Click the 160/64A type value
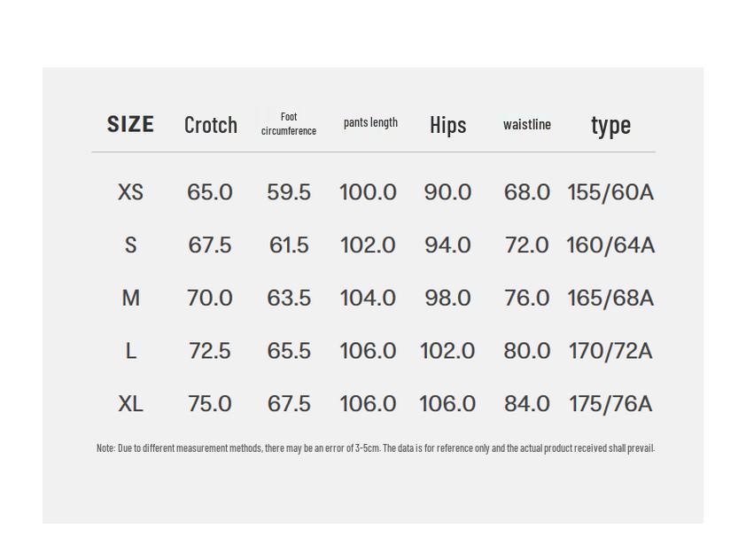746x560 pixels. (610, 245)
